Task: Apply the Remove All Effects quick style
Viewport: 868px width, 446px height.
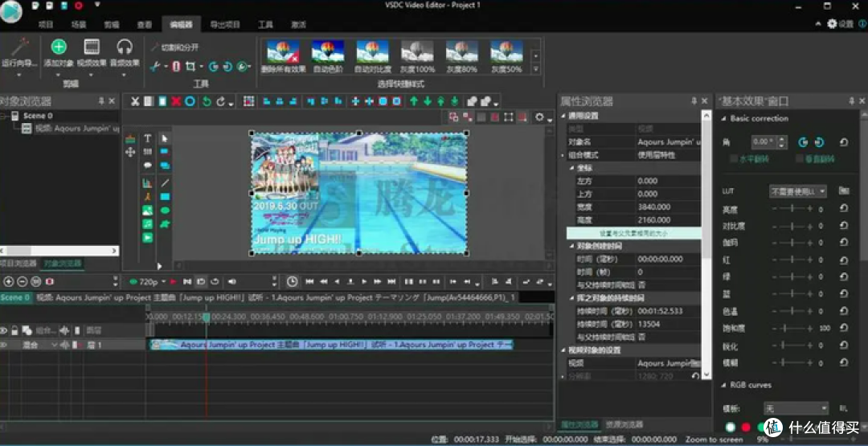Action: tap(284, 56)
